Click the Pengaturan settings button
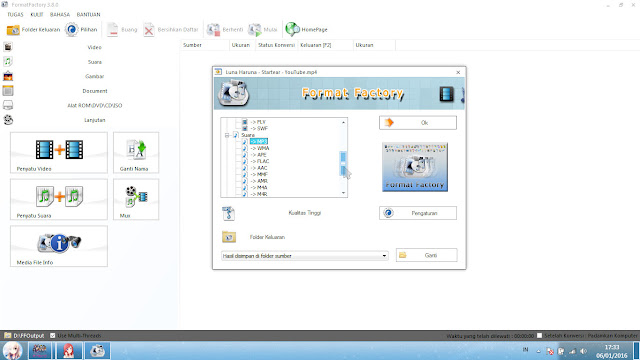640x360 pixels. coord(418,213)
